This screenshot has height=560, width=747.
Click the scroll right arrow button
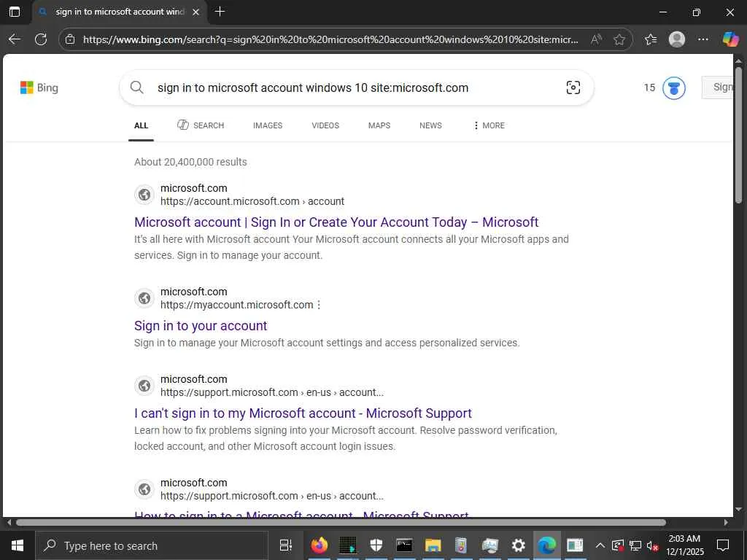click(726, 522)
